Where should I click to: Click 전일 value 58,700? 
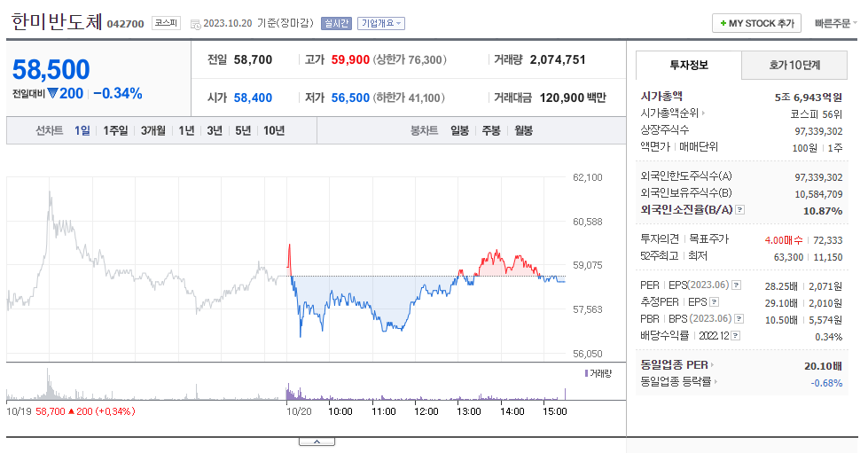(x=253, y=59)
